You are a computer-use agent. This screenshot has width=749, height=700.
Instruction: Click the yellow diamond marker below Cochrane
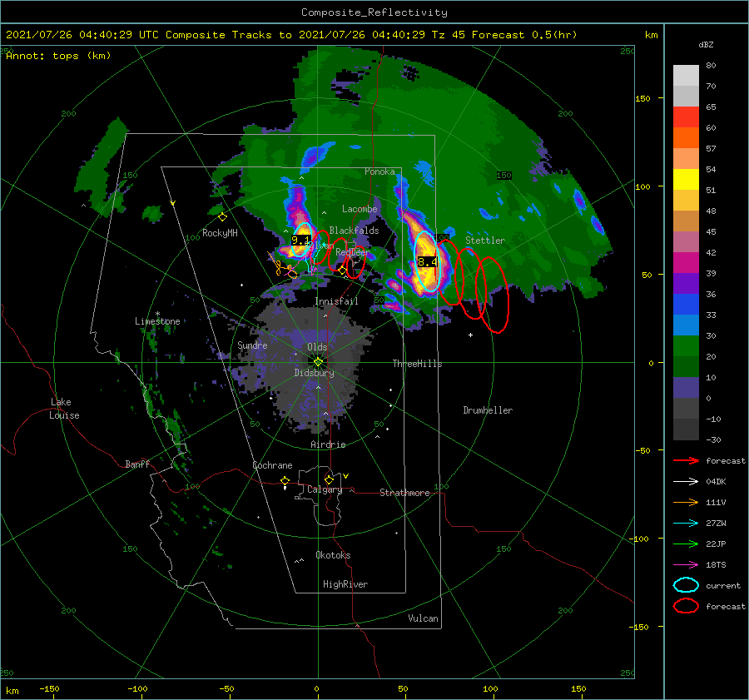click(x=285, y=480)
